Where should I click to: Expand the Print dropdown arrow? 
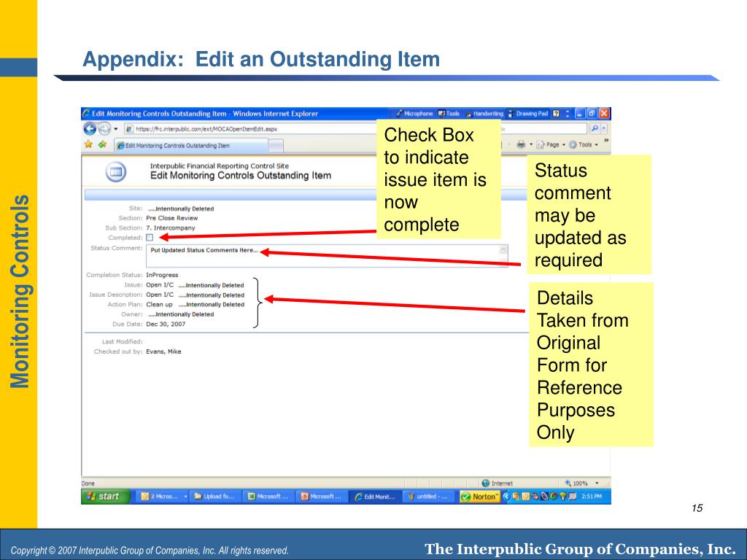pyautogui.click(x=531, y=144)
